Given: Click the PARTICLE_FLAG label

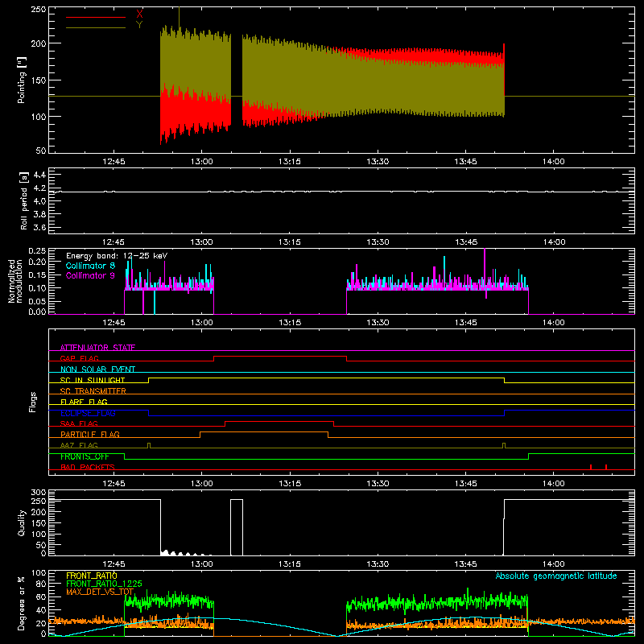Looking at the screenshot, I should (x=90, y=434).
